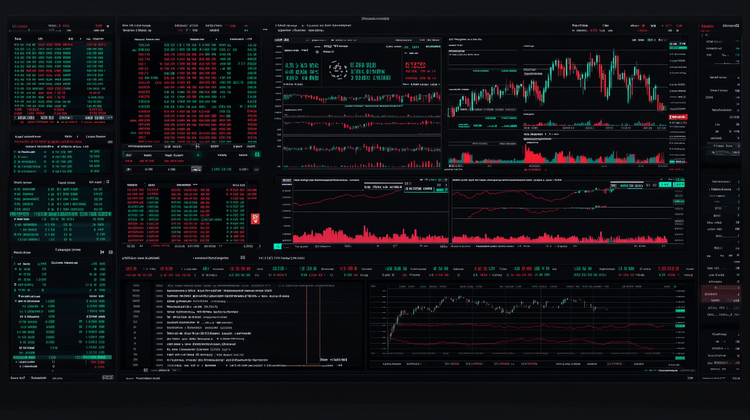Screen dimensions: 750x420
Task: Click the grey thumbnail button in the middle panel row
Action: pos(196,169)
